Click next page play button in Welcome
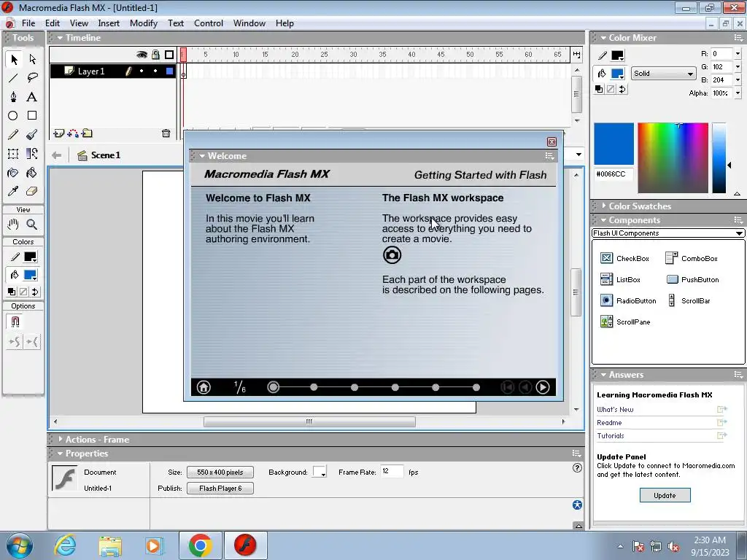 tap(543, 388)
